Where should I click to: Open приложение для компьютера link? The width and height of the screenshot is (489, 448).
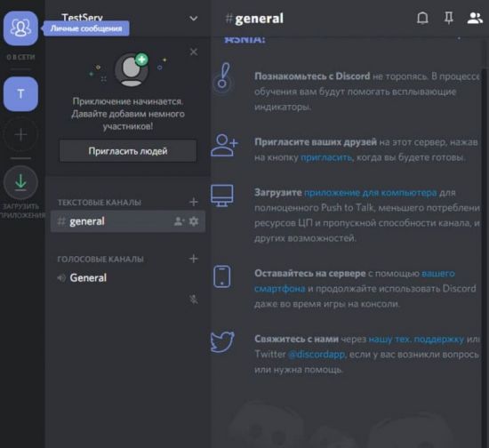pos(371,193)
